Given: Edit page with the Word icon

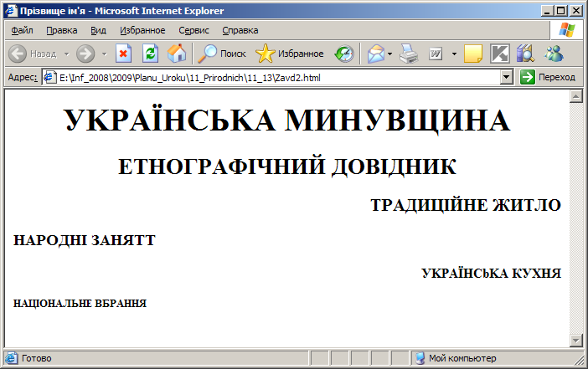Looking at the screenshot, I should point(436,54).
